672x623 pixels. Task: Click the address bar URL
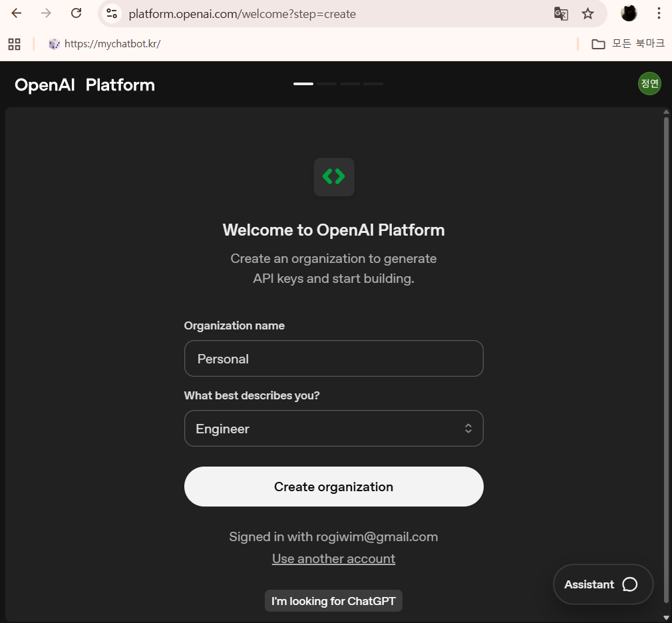click(242, 14)
